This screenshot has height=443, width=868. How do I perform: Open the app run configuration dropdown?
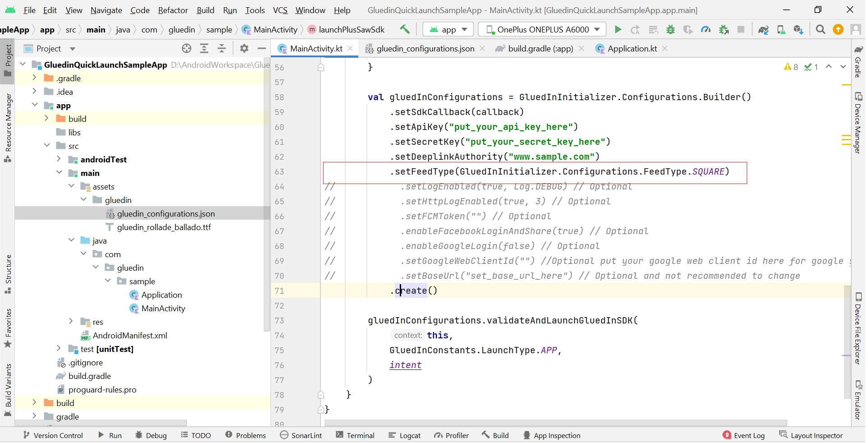[x=448, y=30]
